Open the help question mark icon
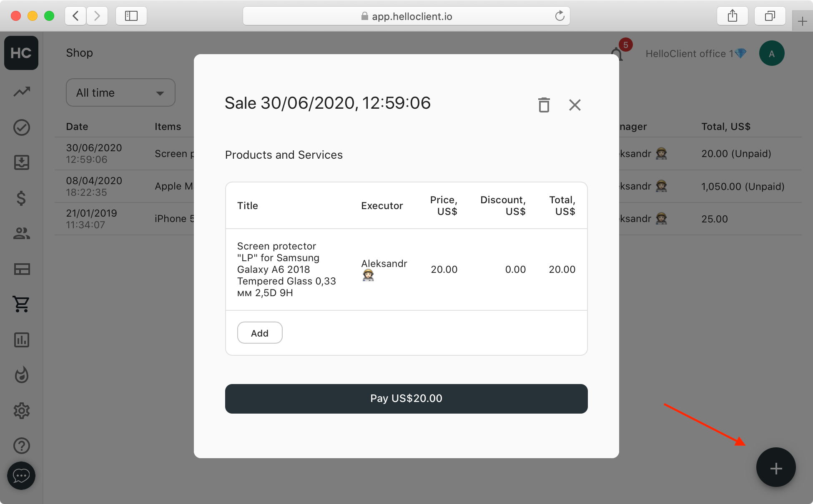Screen dimensions: 813x504 (22, 446)
